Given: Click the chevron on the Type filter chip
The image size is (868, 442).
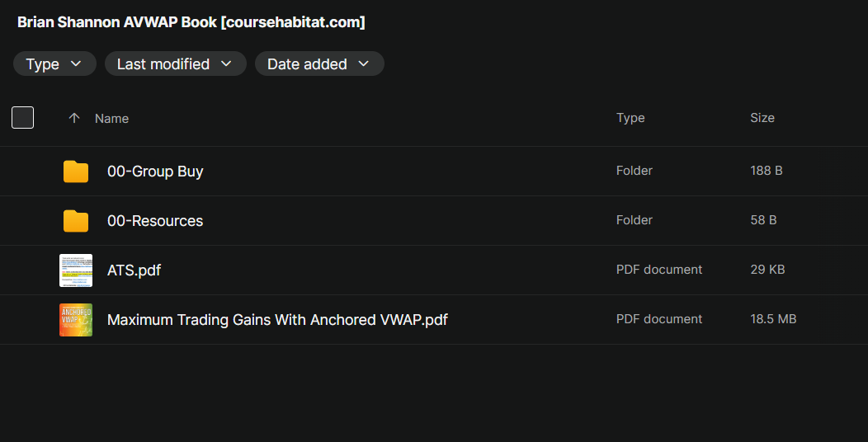Looking at the screenshot, I should coord(76,63).
